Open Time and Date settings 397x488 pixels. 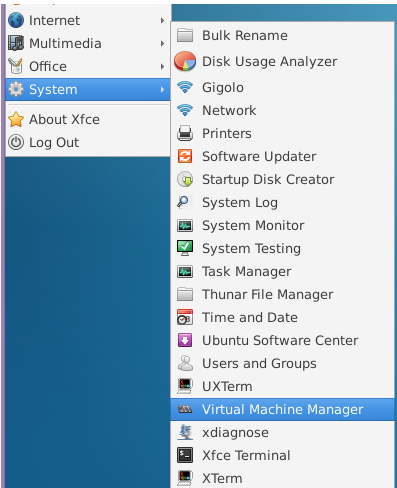[x=283, y=317]
